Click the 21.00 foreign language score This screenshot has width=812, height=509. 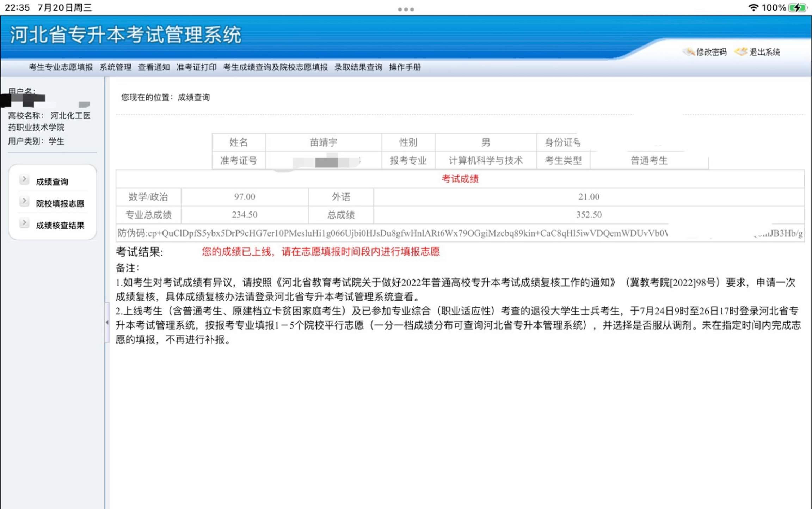589,197
